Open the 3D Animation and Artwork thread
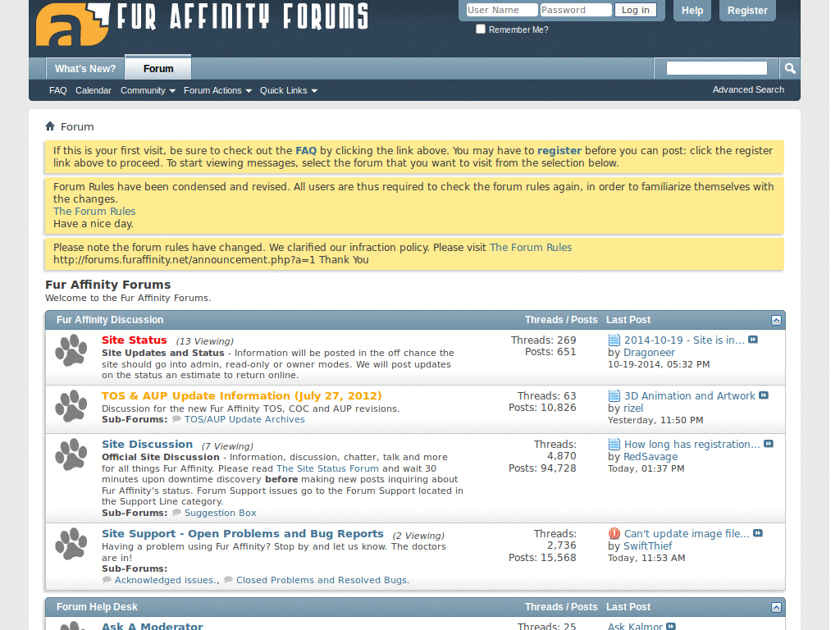 [689, 395]
